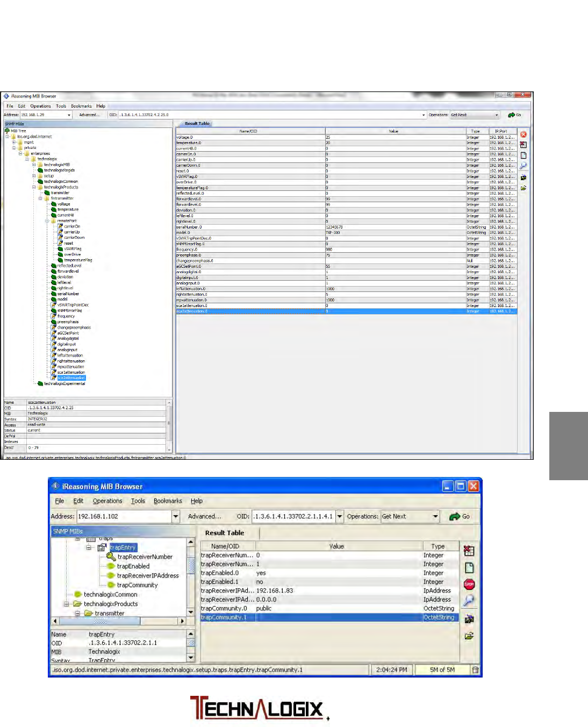Click the red stop icon in upper window toolbar

click(x=524, y=134)
